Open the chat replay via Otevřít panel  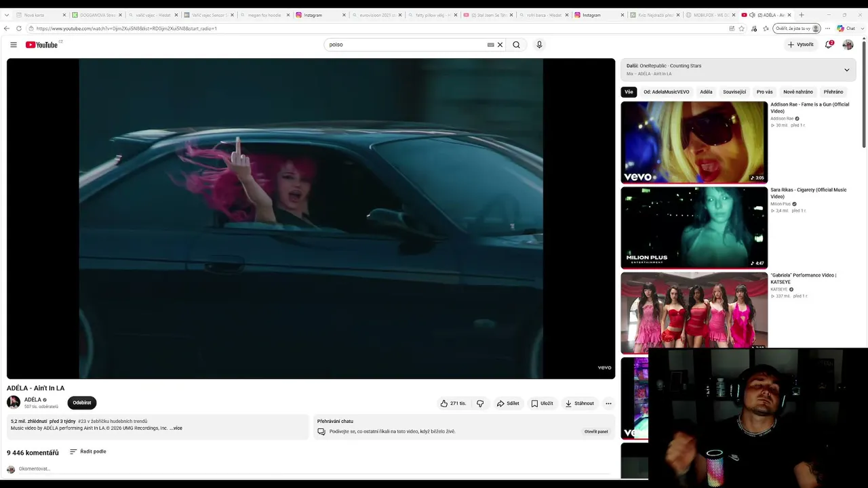pyautogui.click(x=596, y=432)
